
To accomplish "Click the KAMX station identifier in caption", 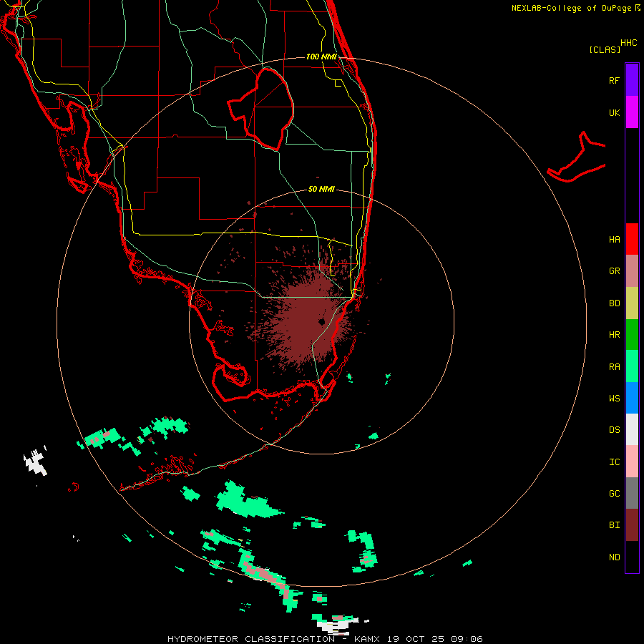I will click(367, 639).
